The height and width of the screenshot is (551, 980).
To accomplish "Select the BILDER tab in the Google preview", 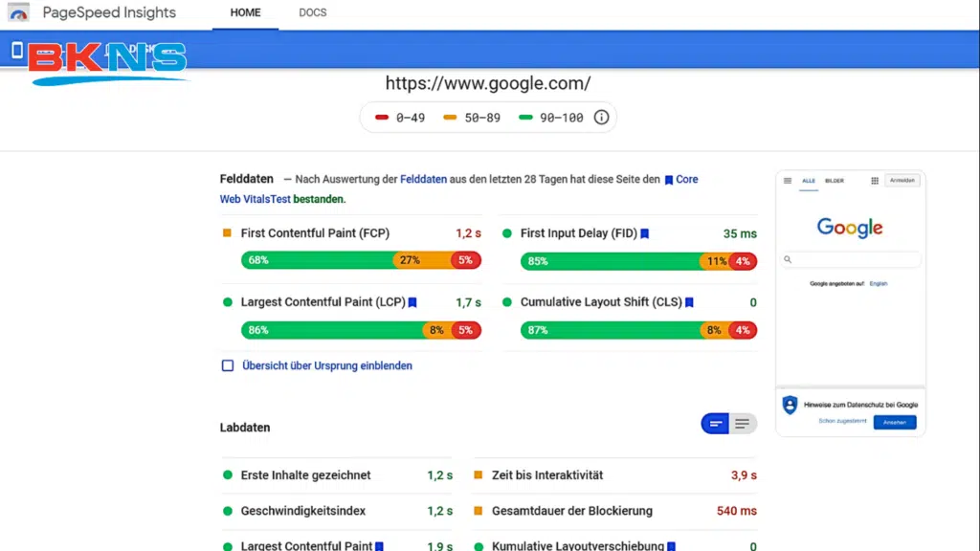I will [x=835, y=181].
